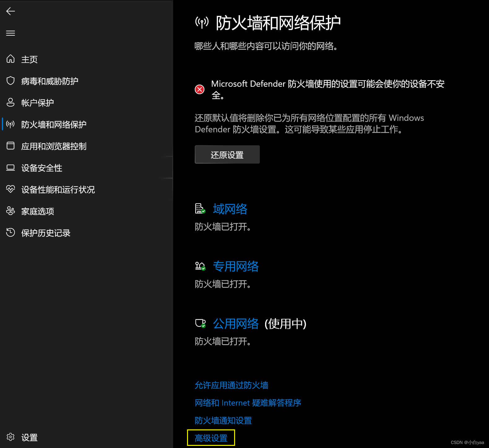Click the page heading 防火墙和网络保护

click(278, 23)
